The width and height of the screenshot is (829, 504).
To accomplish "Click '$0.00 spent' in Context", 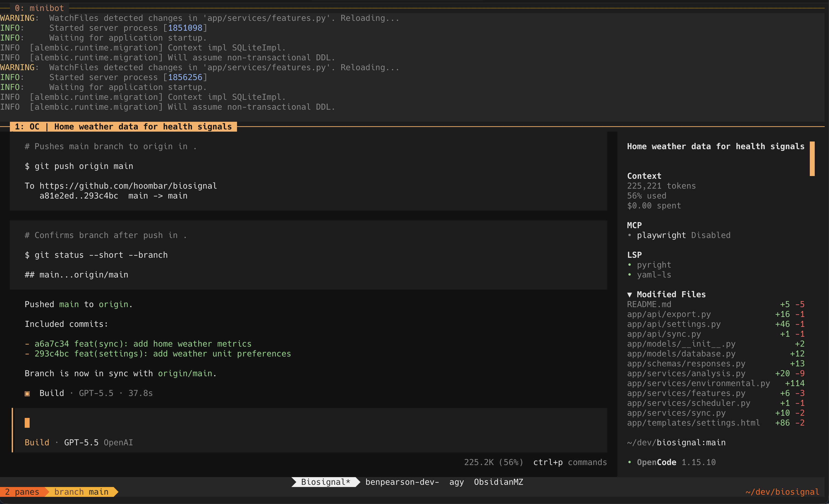I will click(654, 205).
